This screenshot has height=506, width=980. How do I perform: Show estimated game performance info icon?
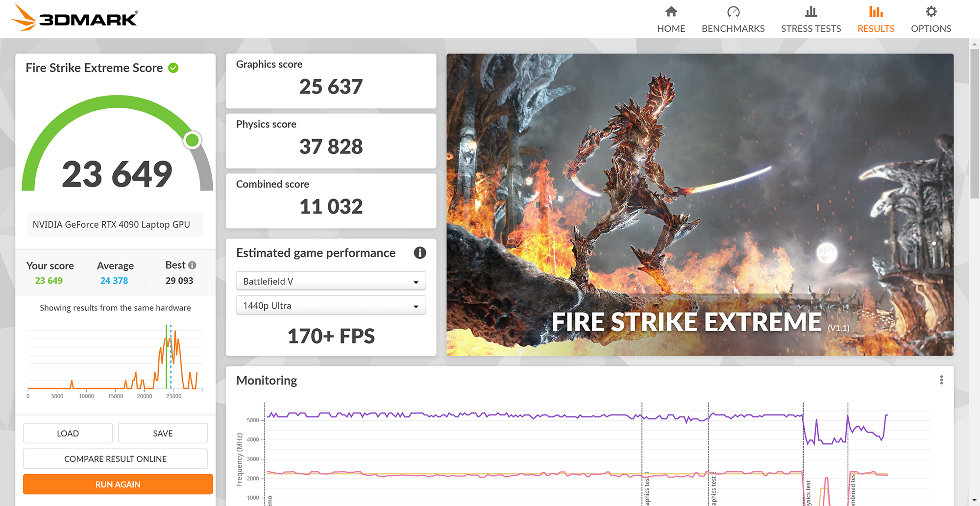tap(420, 253)
